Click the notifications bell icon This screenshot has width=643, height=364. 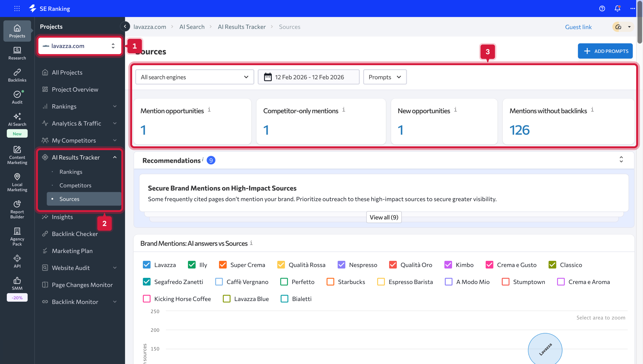pos(617,8)
